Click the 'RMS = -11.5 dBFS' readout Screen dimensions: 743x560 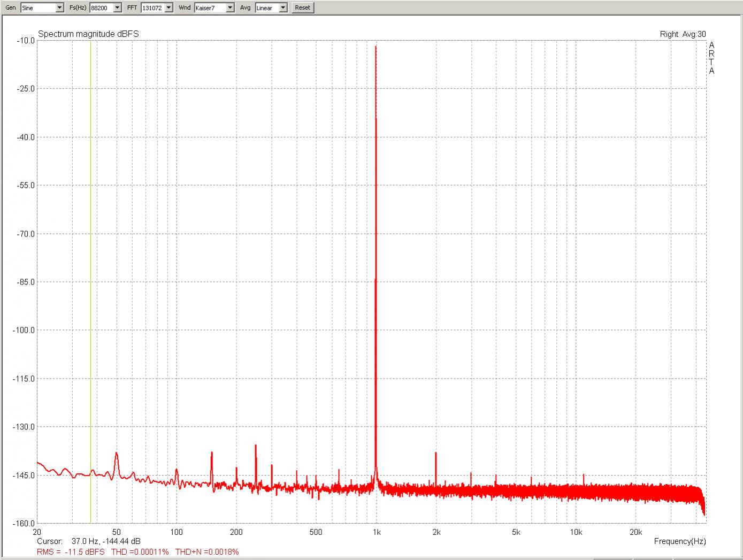[x=71, y=551]
